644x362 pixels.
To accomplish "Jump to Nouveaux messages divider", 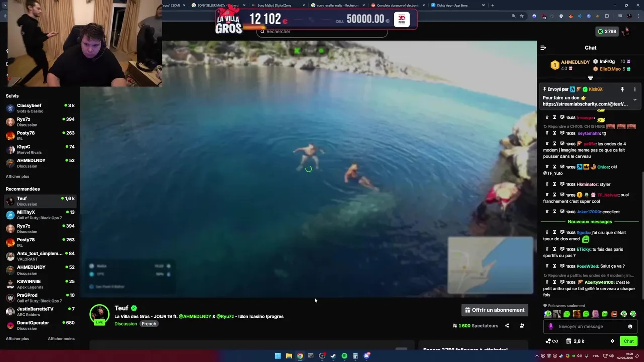I will [x=590, y=222].
